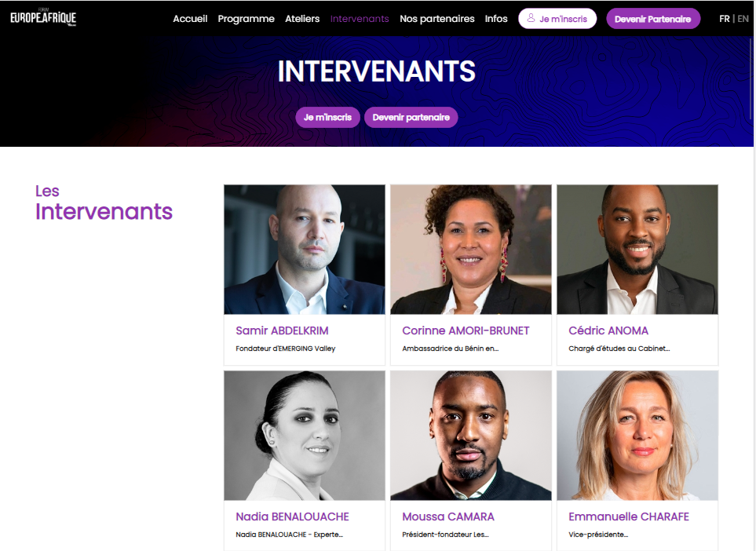Open Samir ABDELKRIM's photo
Viewport: 756px width, 551px height.
click(x=305, y=250)
